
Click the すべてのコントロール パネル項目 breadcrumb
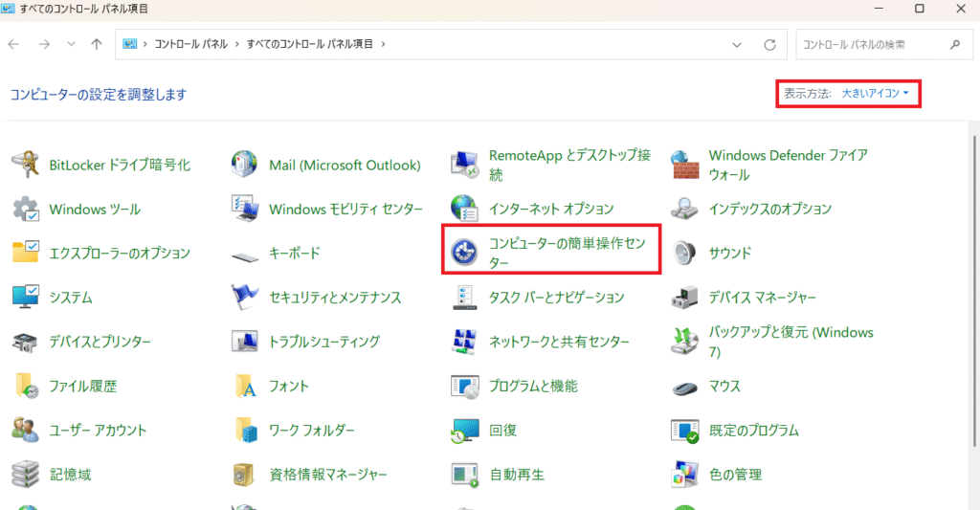coord(309,44)
